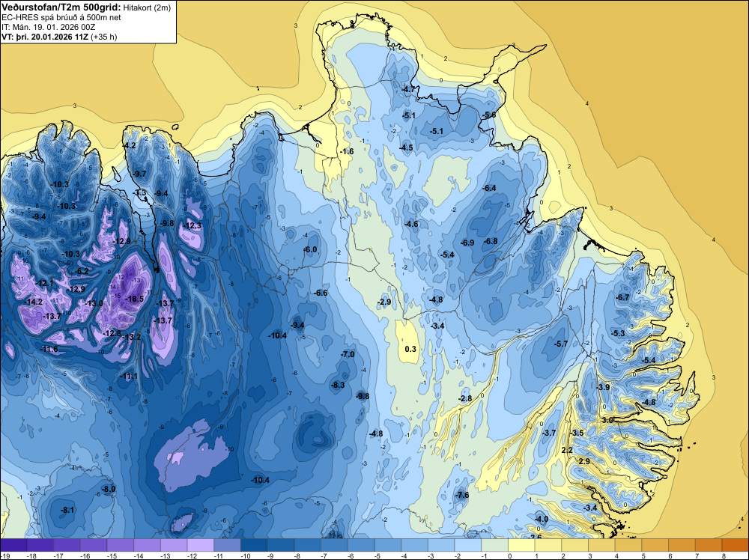Click the '-16' tick label in the legend
The width and height of the screenshot is (749, 560).
pyautogui.click(x=85, y=556)
